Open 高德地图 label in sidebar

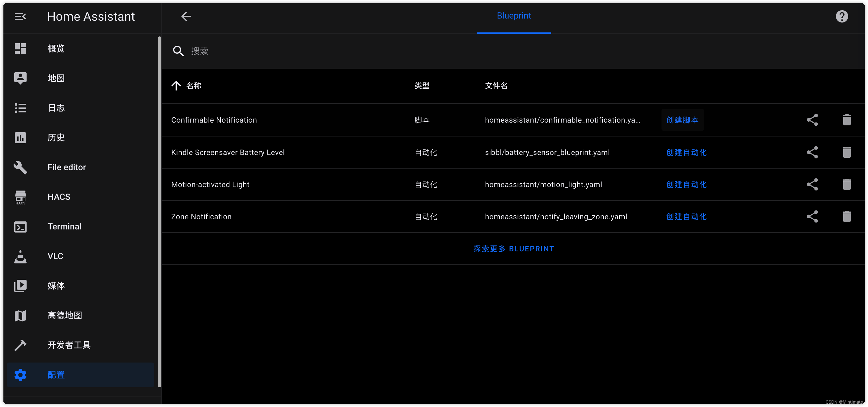pyautogui.click(x=65, y=315)
